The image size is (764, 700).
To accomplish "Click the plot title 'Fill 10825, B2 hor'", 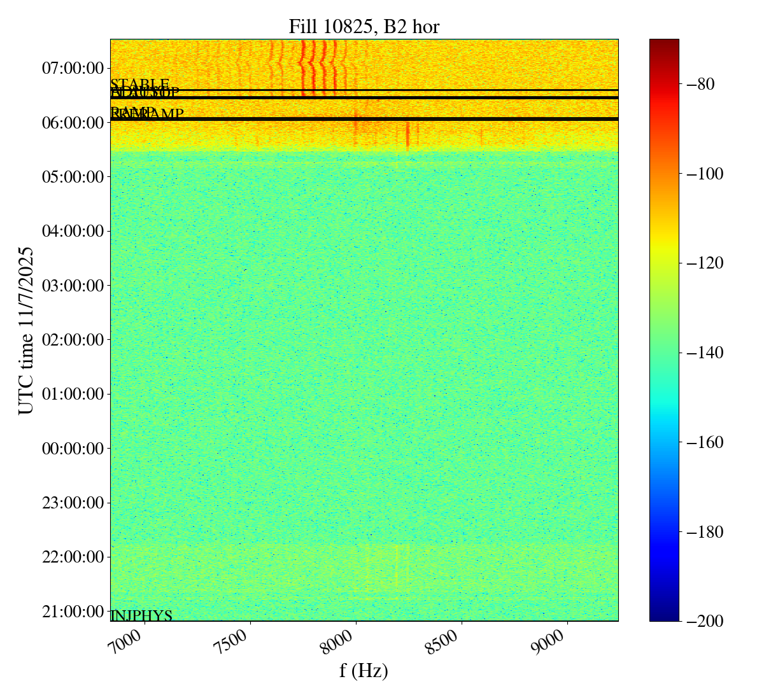I will click(364, 26).
